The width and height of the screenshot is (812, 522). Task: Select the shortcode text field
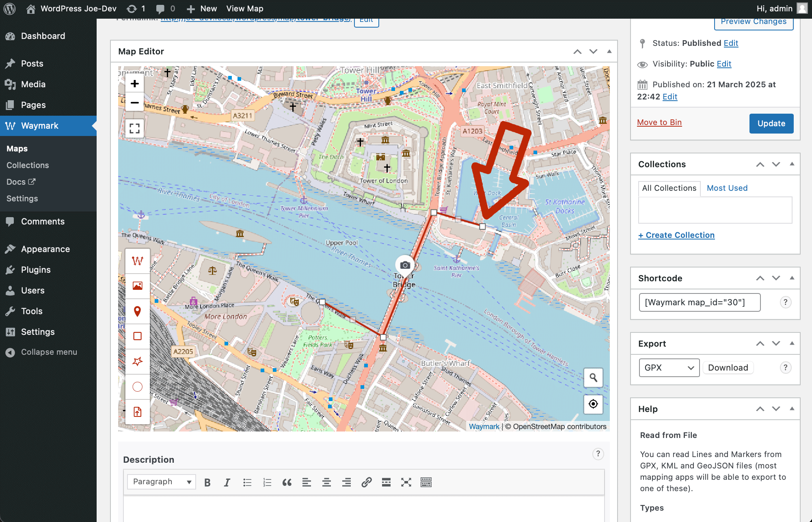click(x=699, y=302)
